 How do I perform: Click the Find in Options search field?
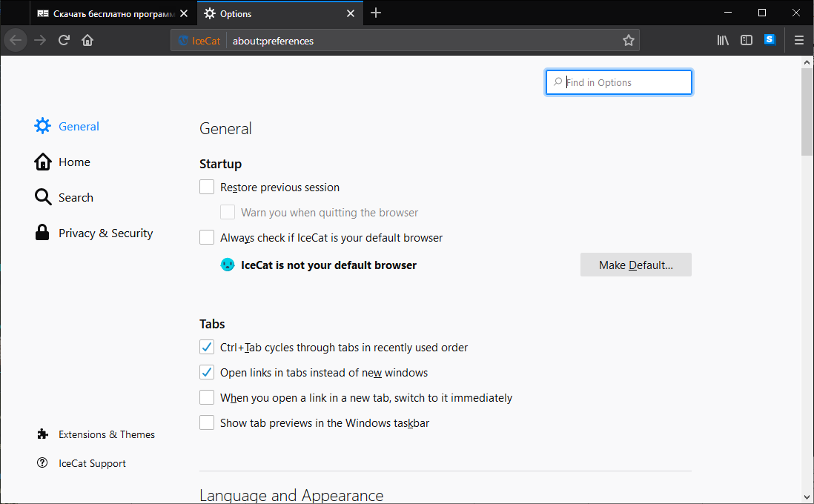pos(623,83)
